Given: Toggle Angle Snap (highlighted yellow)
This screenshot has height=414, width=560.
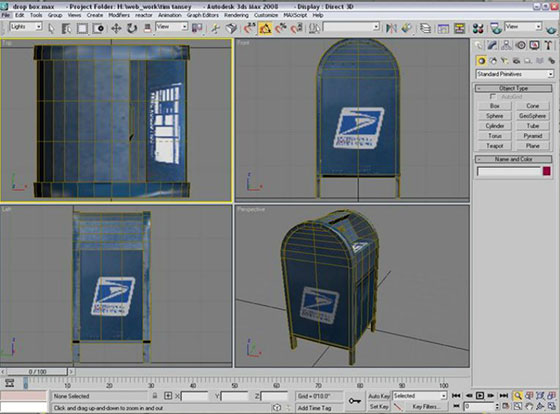Looking at the screenshot, I should [265, 28].
